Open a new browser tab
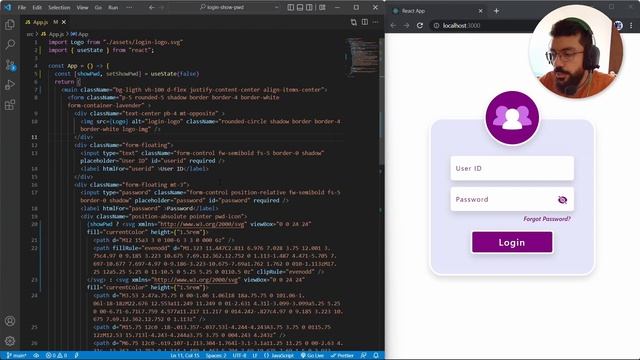Viewport: 640px width, 360px height. (x=496, y=11)
